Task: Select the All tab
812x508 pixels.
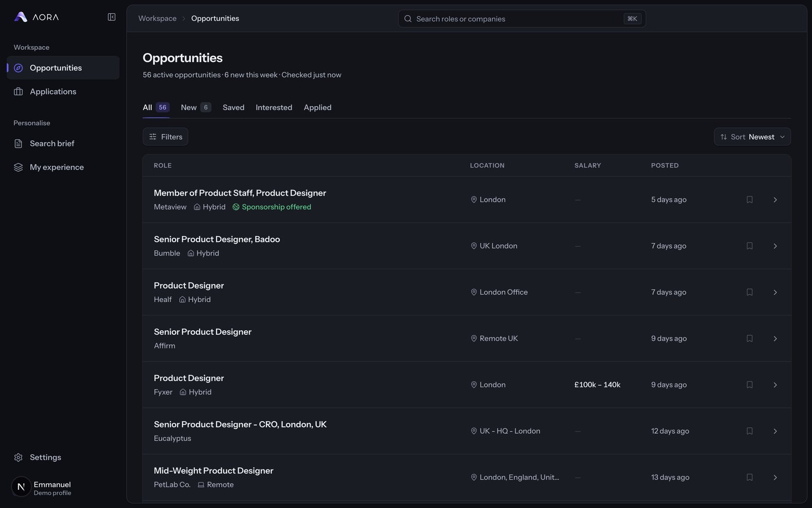Action: (x=156, y=107)
